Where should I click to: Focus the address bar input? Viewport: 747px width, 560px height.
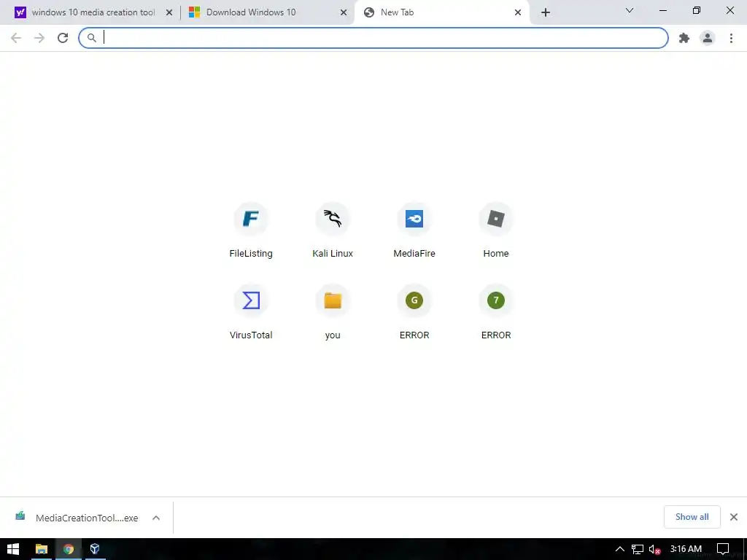373,38
